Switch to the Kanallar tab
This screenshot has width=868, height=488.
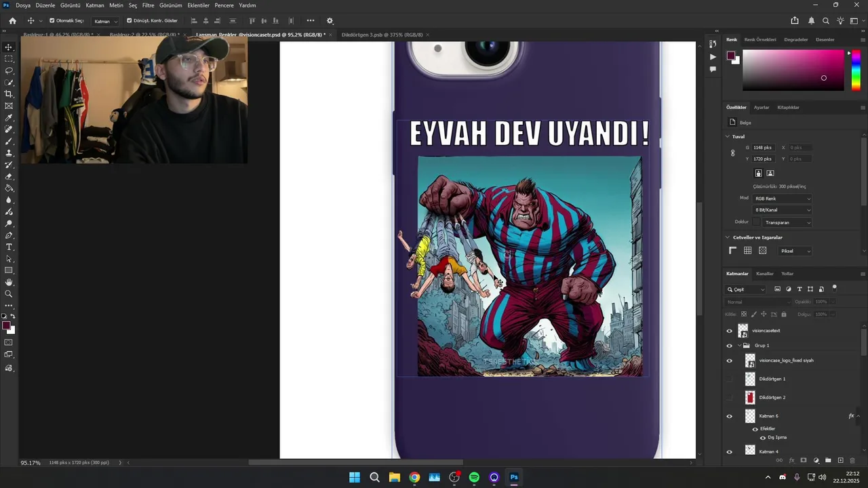coord(765,274)
